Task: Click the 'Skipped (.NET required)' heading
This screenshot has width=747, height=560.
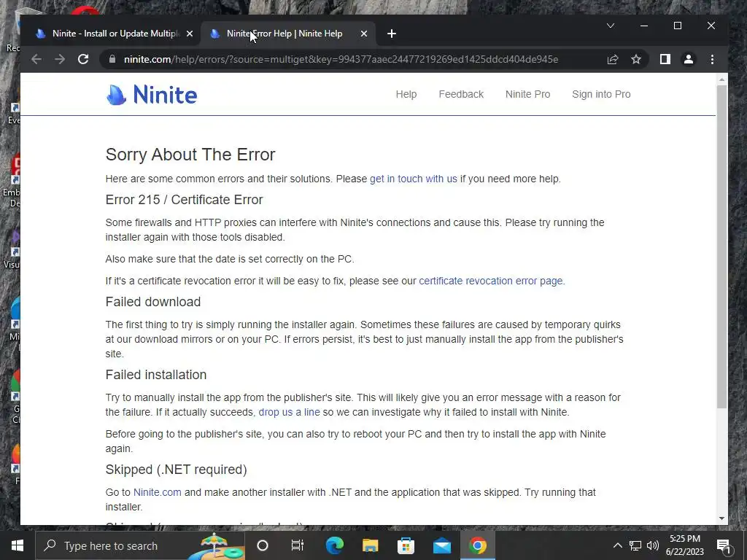Action: click(x=177, y=470)
